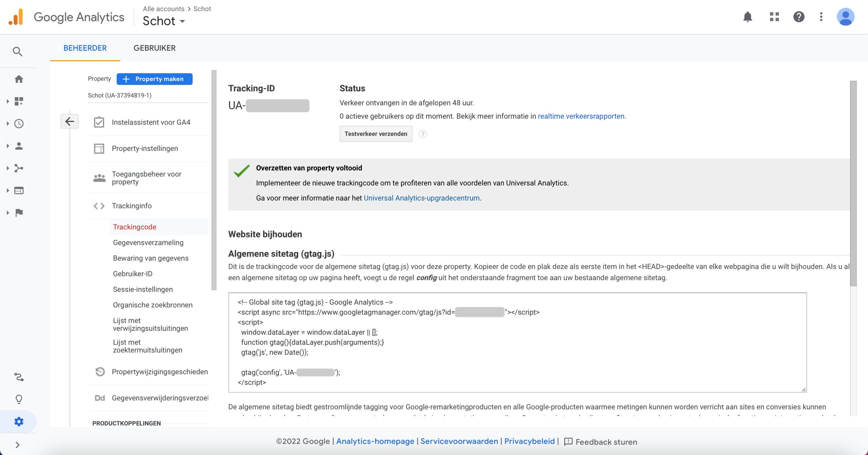The image size is (868, 455).
Task: Open Discover lightbulb icon
Action: tap(19, 399)
